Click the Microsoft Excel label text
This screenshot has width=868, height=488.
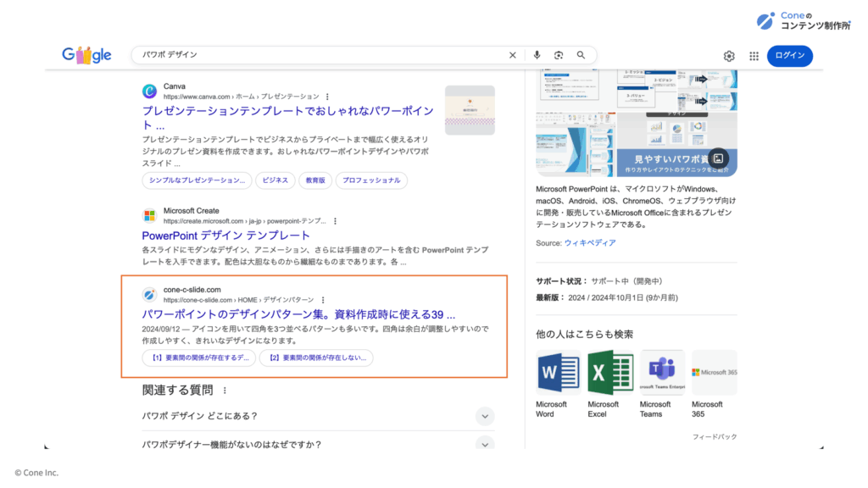[604, 409]
